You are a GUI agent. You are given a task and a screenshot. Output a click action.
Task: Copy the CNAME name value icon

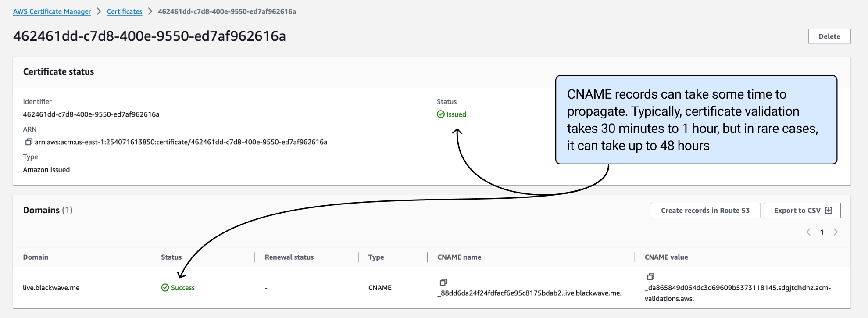pos(443,282)
